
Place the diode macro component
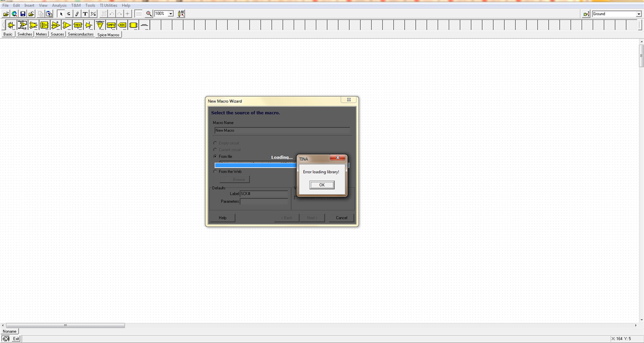89,25
